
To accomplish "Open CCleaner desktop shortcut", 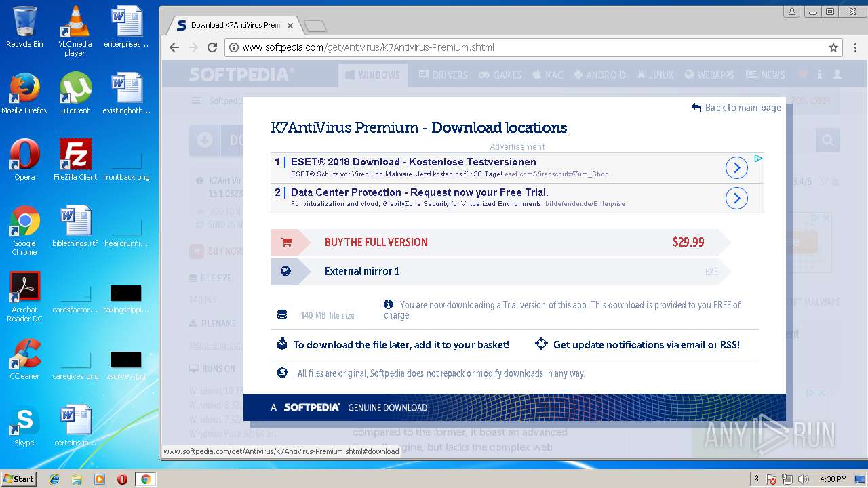I will 24,359.
